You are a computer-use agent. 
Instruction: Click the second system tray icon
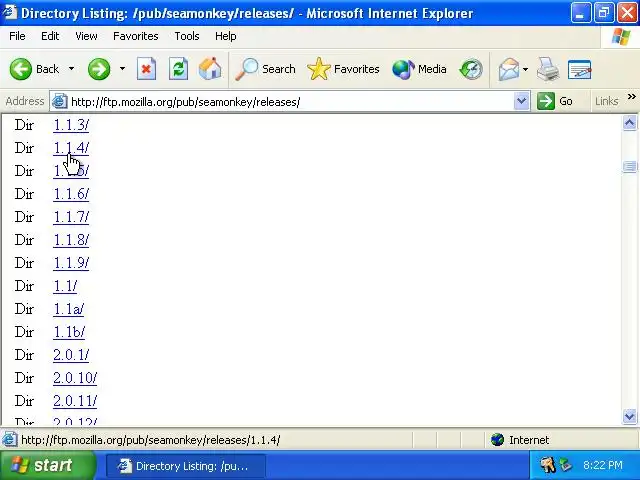pyautogui.click(x=566, y=465)
